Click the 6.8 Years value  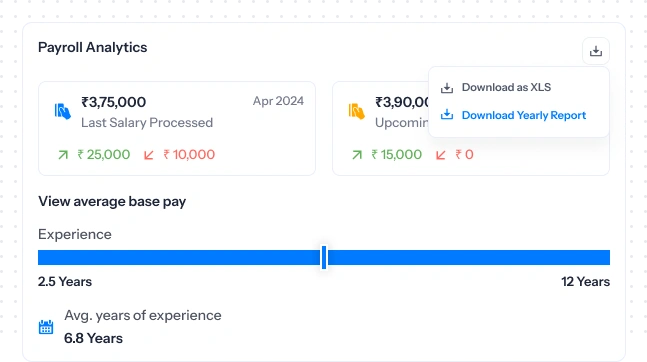(93, 338)
